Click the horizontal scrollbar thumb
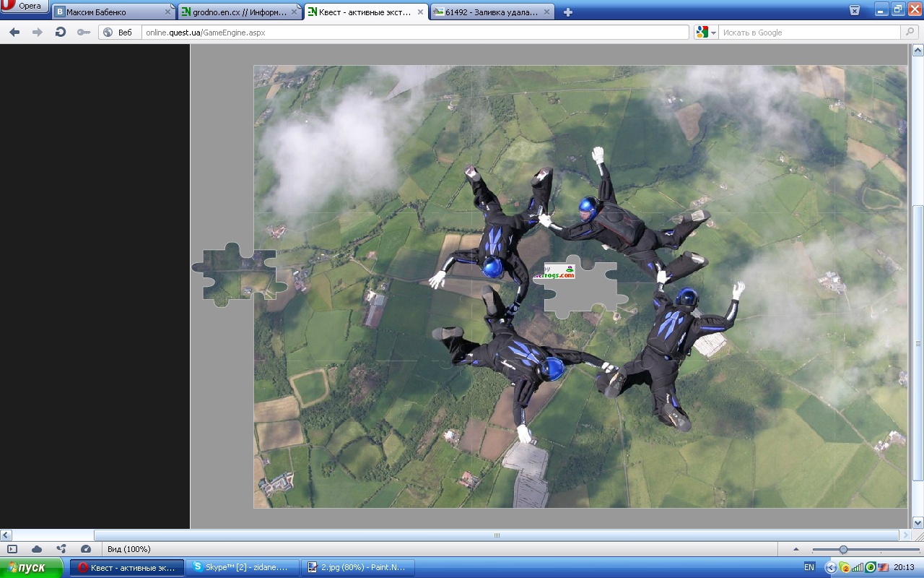 coord(497,535)
